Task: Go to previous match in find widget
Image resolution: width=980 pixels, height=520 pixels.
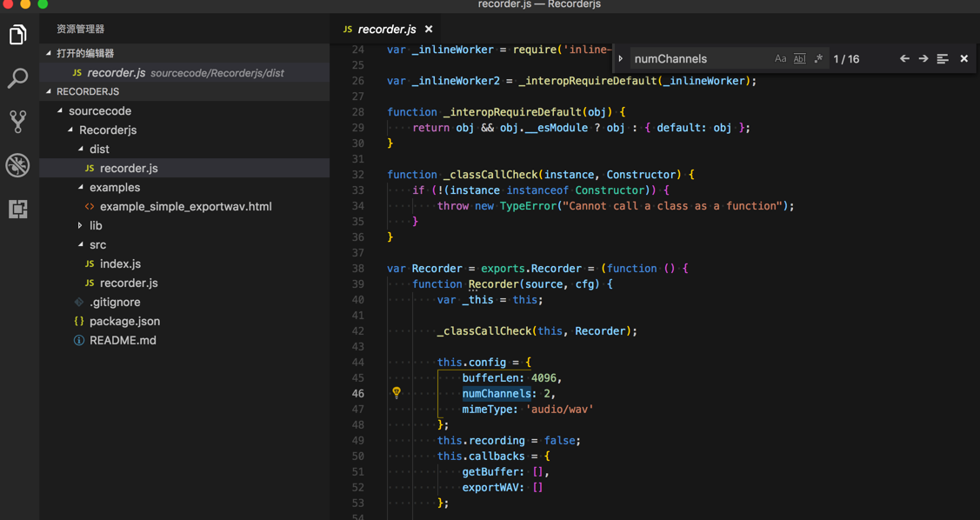Action: coord(904,59)
